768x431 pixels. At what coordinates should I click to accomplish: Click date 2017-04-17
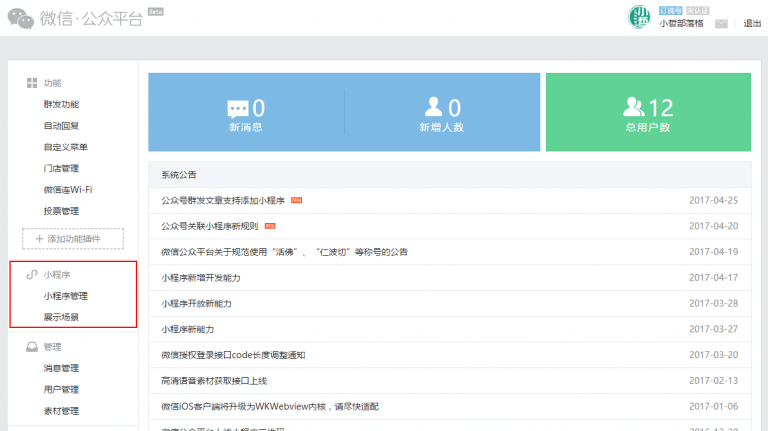point(713,278)
